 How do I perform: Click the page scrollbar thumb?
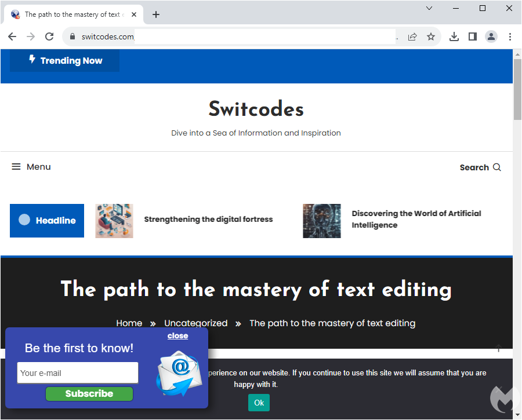517,89
